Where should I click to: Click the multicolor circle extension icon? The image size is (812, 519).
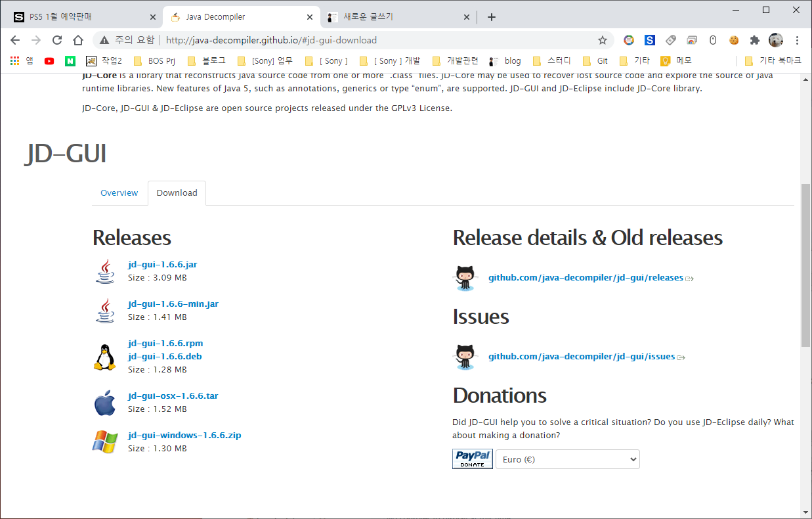coord(629,40)
